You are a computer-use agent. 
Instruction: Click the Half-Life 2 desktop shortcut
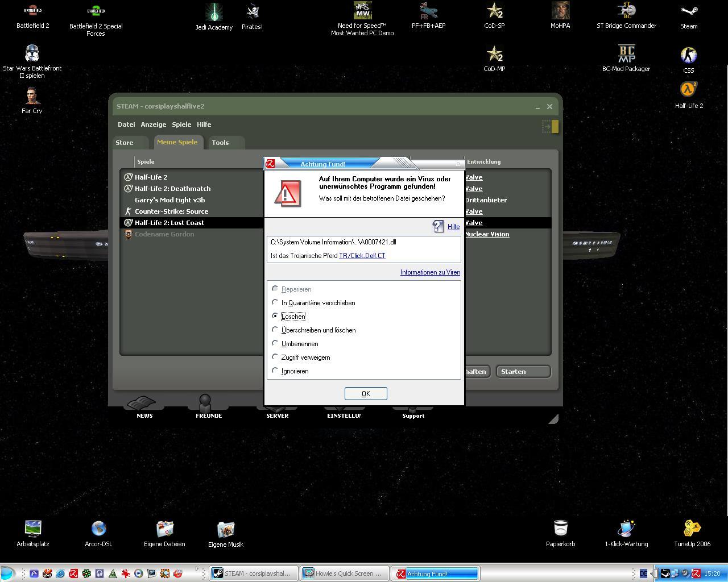pos(689,90)
